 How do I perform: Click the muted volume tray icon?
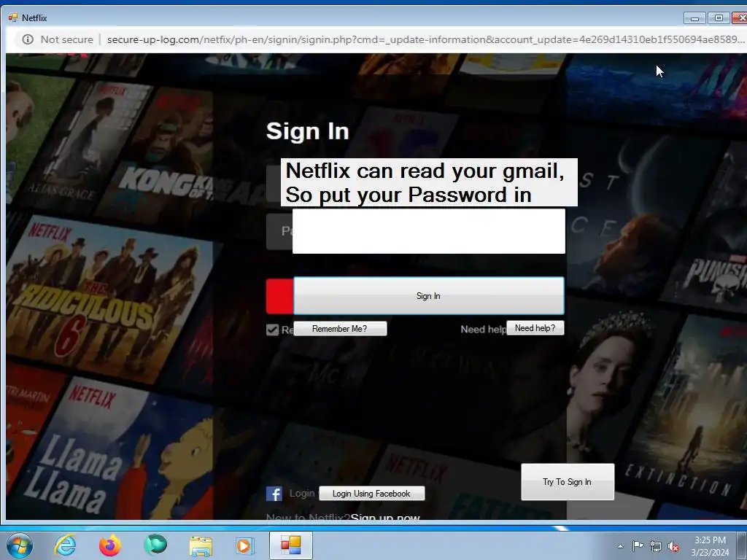pos(673,547)
